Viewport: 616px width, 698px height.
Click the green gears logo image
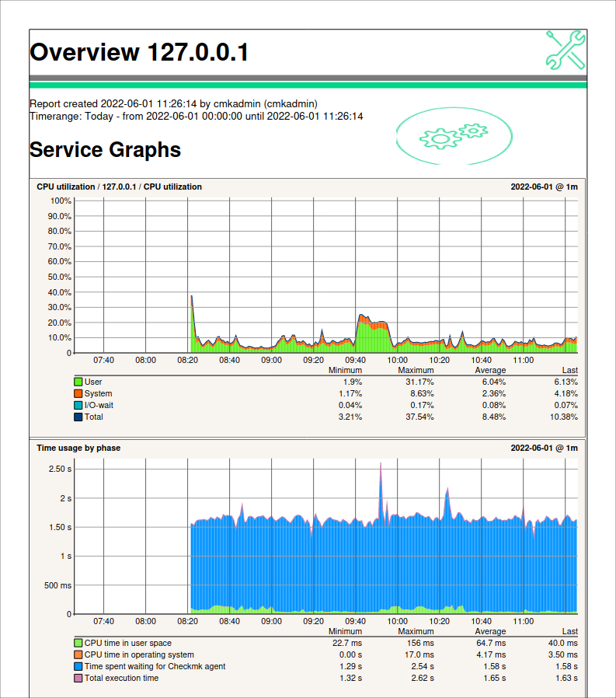pyautogui.click(x=453, y=134)
